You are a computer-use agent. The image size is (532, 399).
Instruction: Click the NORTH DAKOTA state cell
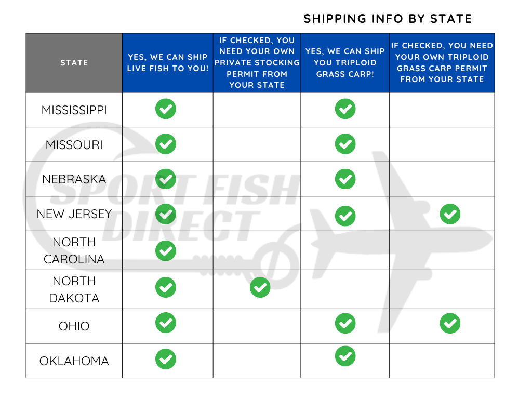click(74, 289)
